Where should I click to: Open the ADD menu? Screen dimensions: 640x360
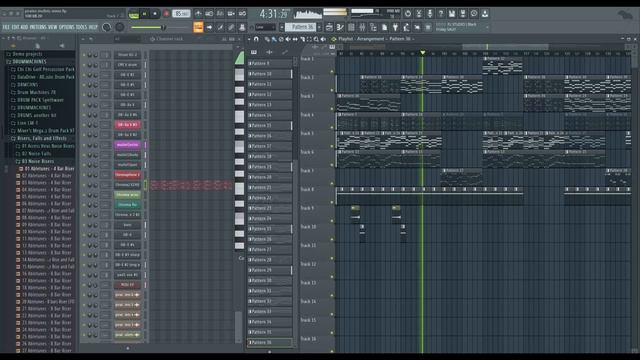coord(24,27)
